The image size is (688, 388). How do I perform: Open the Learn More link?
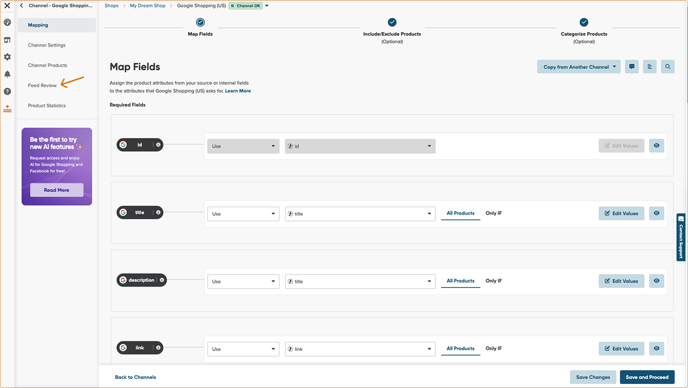click(238, 91)
